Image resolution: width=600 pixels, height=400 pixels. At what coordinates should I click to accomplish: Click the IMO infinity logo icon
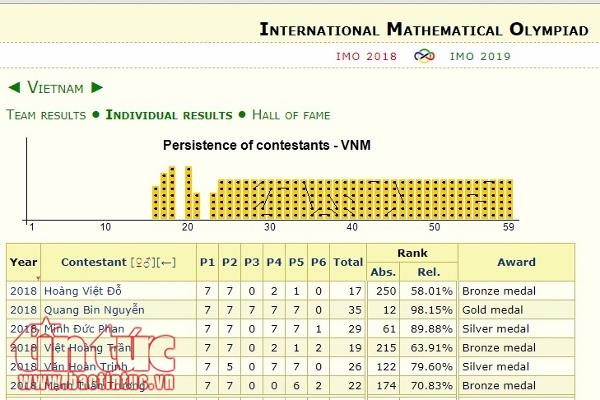click(x=425, y=56)
